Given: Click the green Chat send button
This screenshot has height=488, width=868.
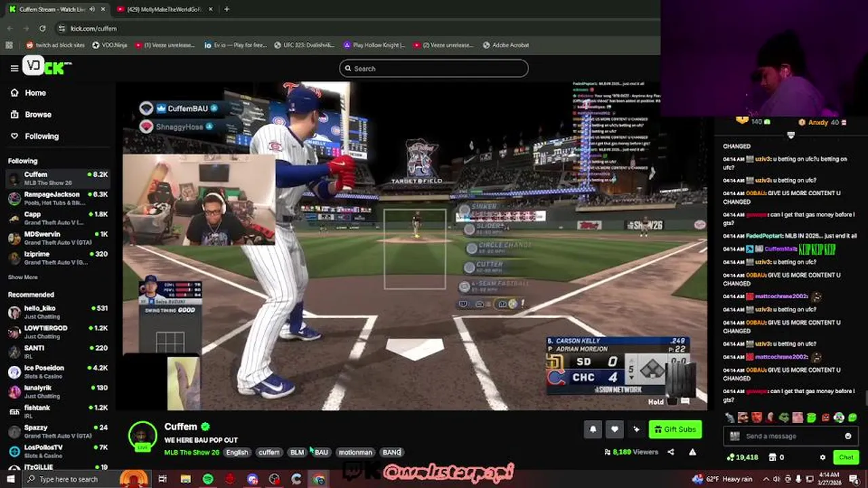Looking at the screenshot, I should (846, 457).
